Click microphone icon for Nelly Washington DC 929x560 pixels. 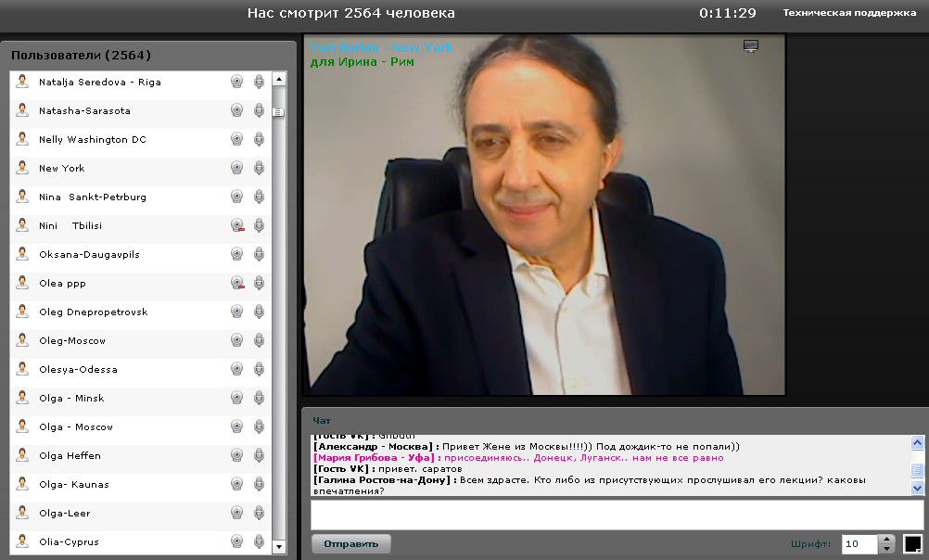[x=259, y=139]
